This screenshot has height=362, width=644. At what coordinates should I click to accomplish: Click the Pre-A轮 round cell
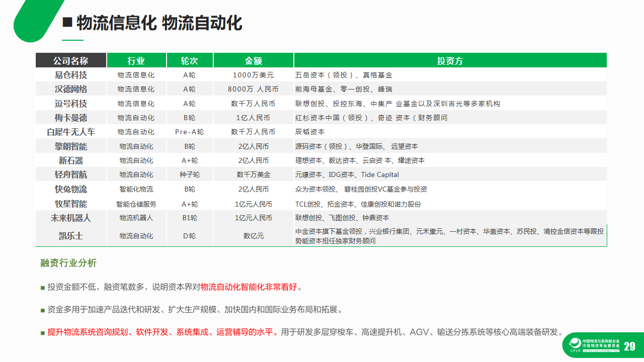pyautogui.click(x=189, y=132)
